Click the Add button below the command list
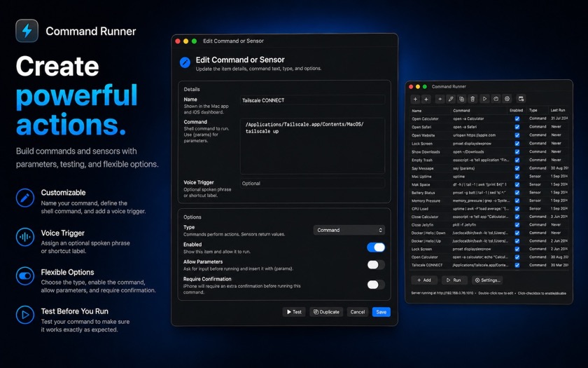The image size is (588, 368). point(424,280)
